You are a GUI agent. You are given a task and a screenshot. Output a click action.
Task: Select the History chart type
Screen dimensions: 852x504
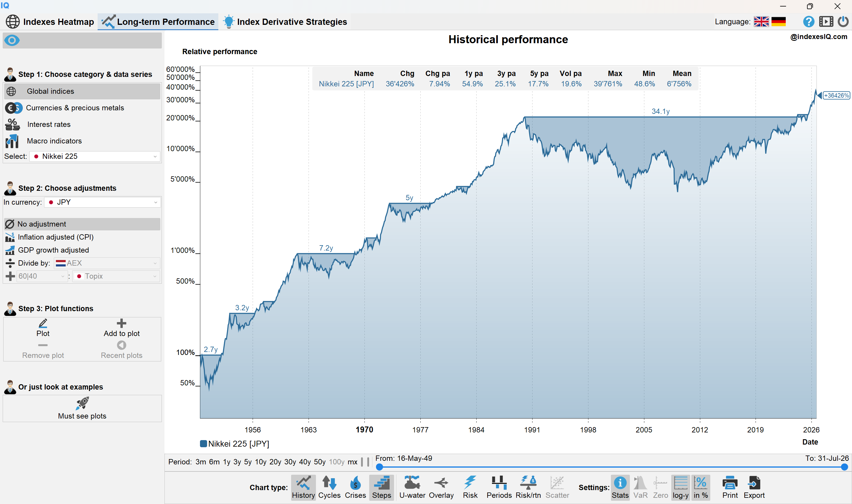[x=303, y=487]
